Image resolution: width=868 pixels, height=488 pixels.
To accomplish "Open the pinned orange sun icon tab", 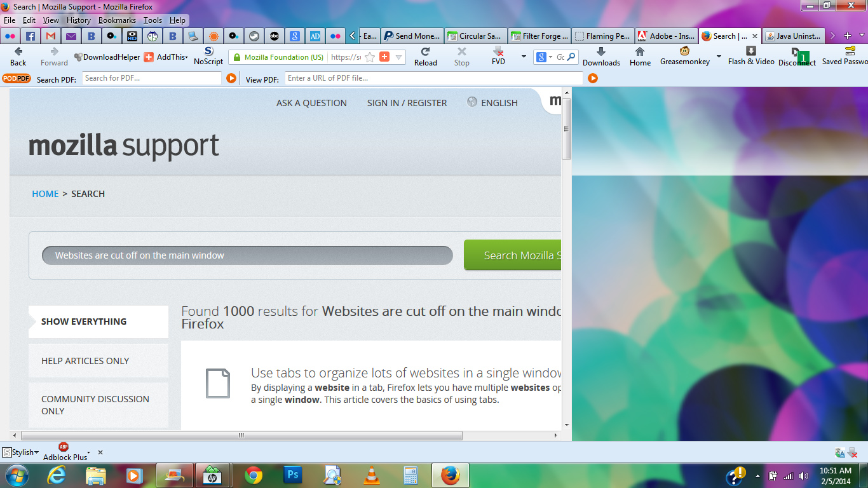I will pyautogui.click(x=214, y=36).
